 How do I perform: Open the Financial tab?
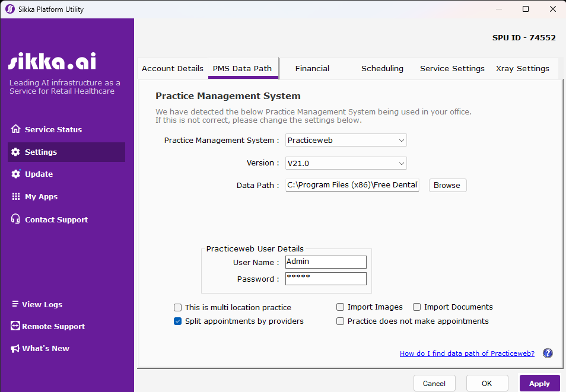(x=312, y=69)
